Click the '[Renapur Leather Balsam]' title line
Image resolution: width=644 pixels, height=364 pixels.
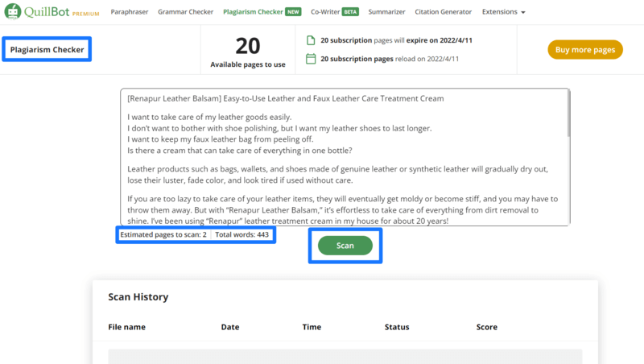click(x=286, y=98)
